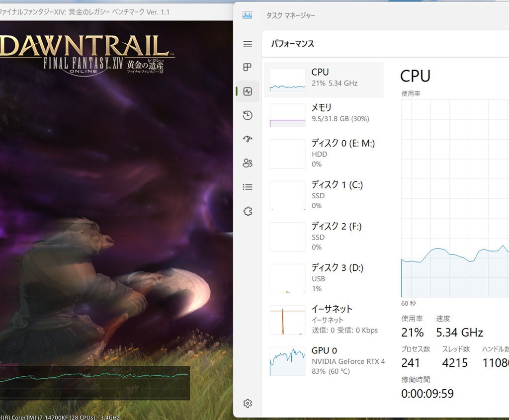Open the Users icon in sidebar

click(x=248, y=163)
